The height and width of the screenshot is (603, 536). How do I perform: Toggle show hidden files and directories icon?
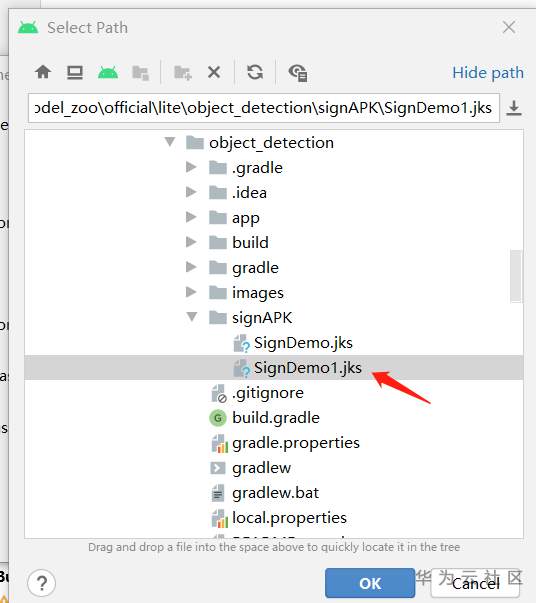[298, 73]
